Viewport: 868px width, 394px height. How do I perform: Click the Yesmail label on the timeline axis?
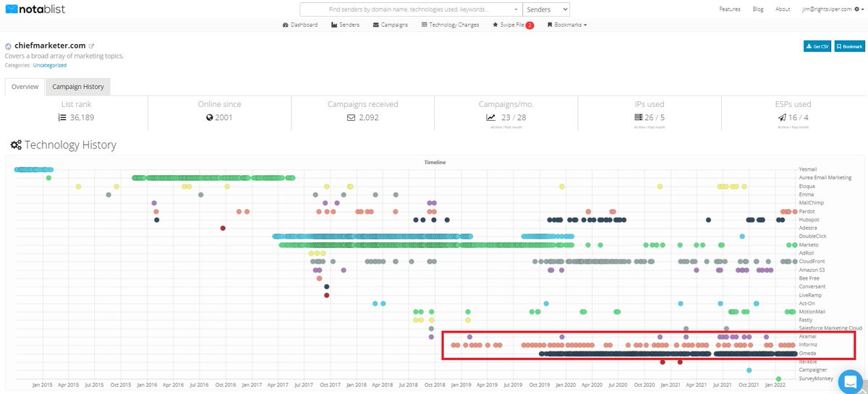click(x=808, y=169)
